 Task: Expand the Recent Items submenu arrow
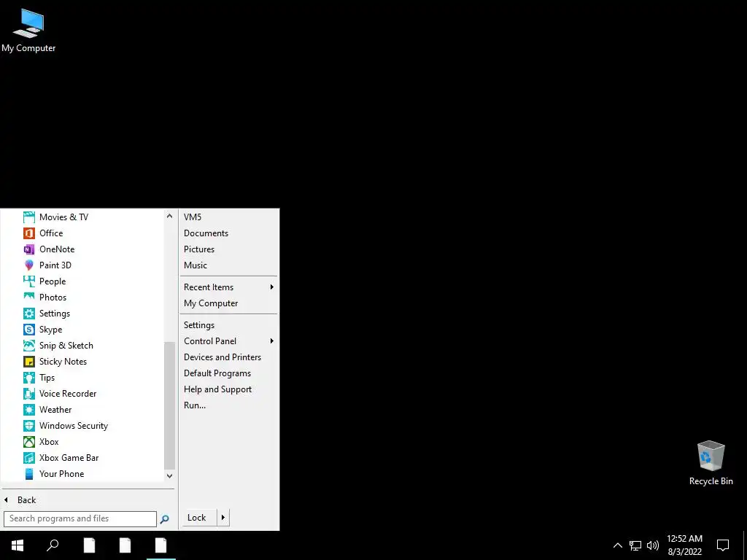pos(272,287)
